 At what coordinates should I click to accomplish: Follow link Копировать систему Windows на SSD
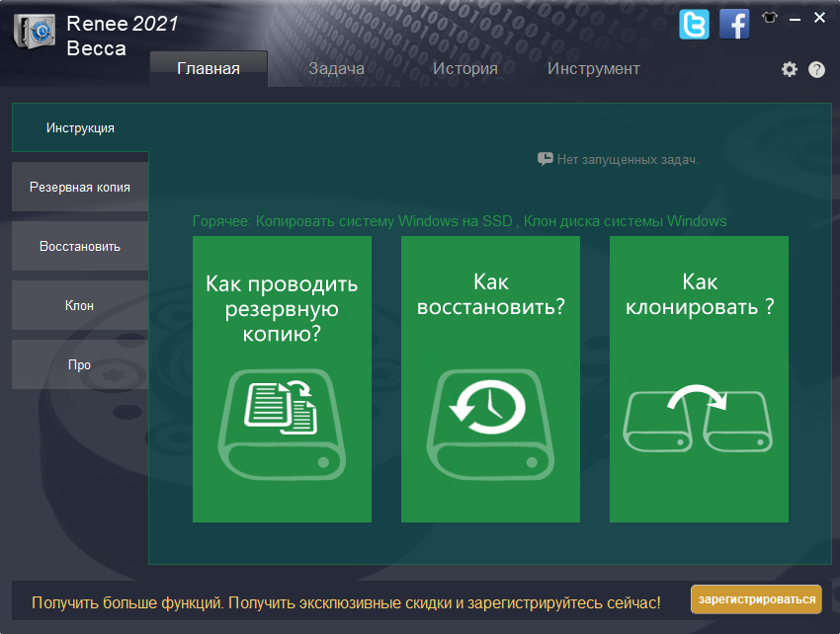click(383, 221)
